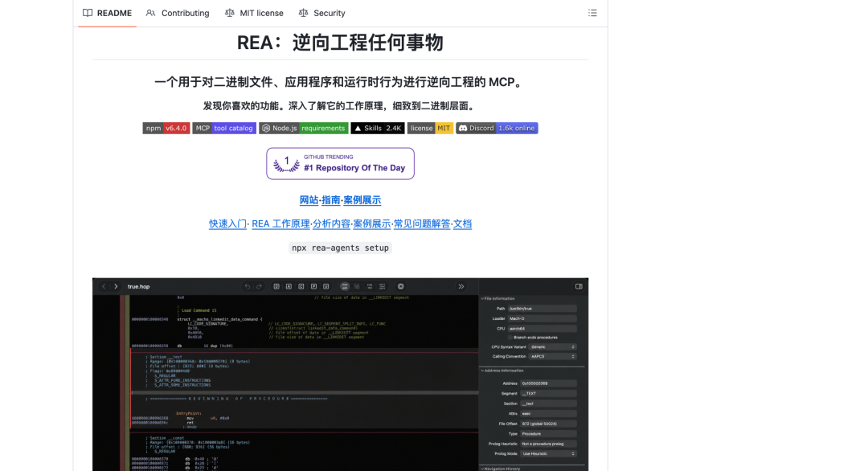Click the undo arrow in Hopper toolbar
This screenshot has height=471, width=868.
(247, 286)
